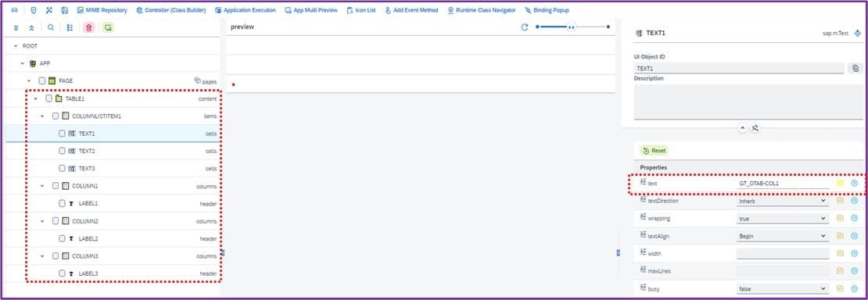This screenshot has height=300, width=868.
Task: Open MIME Repository
Action: pyautogui.click(x=102, y=10)
